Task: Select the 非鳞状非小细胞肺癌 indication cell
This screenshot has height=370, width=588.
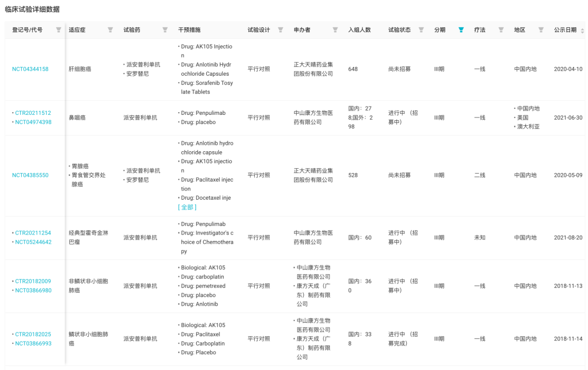Action: [89, 286]
